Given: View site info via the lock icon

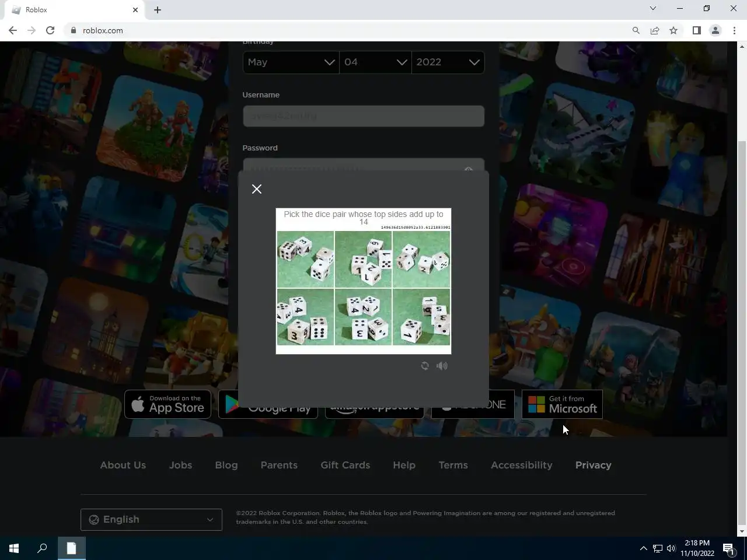Looking at the screenshot, I should click(74, 30).
